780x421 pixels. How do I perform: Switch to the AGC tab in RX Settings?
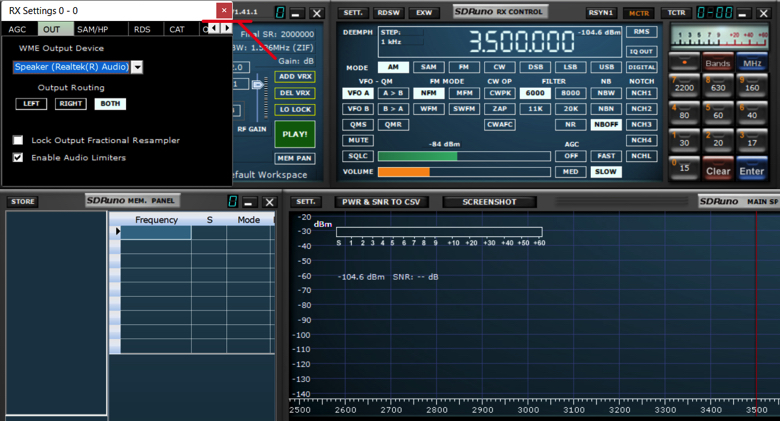[x=17, y=29]
